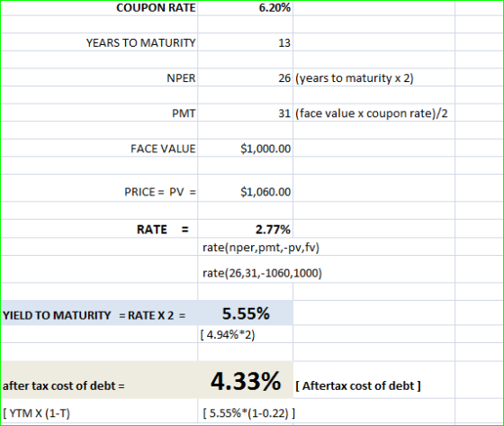Select the PRICE = PV = label
This screenshot has width=504, height=426.
coord(160,192)
